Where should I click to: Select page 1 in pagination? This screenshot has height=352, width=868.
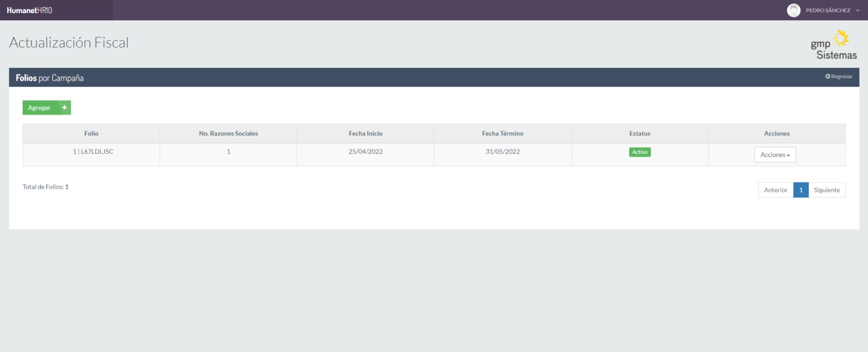[x=801, y=190]
